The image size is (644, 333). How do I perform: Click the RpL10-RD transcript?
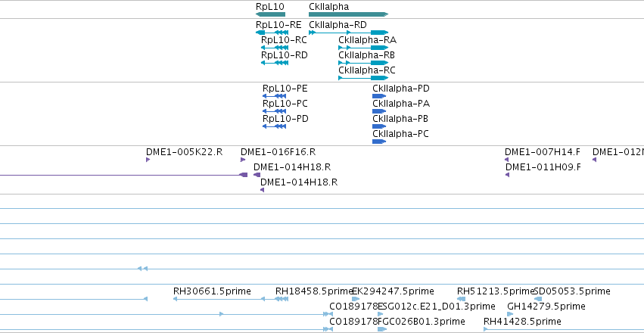[275, 63]
